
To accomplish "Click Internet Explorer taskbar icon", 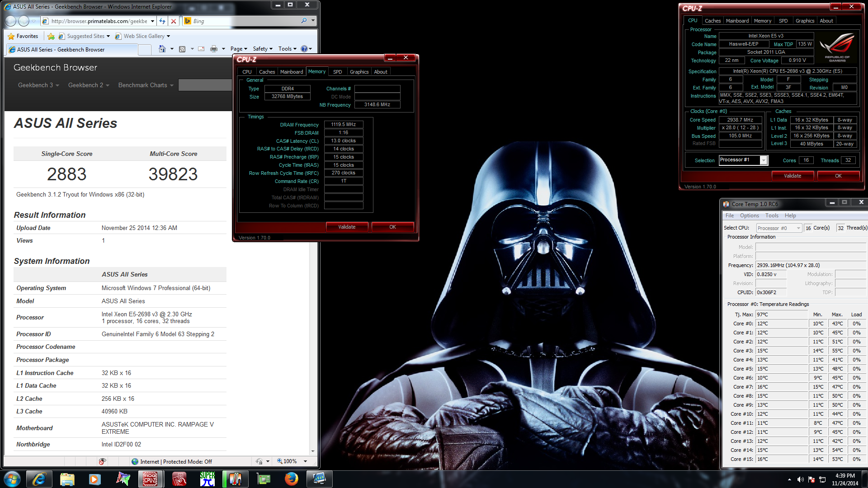I will 39,479.
